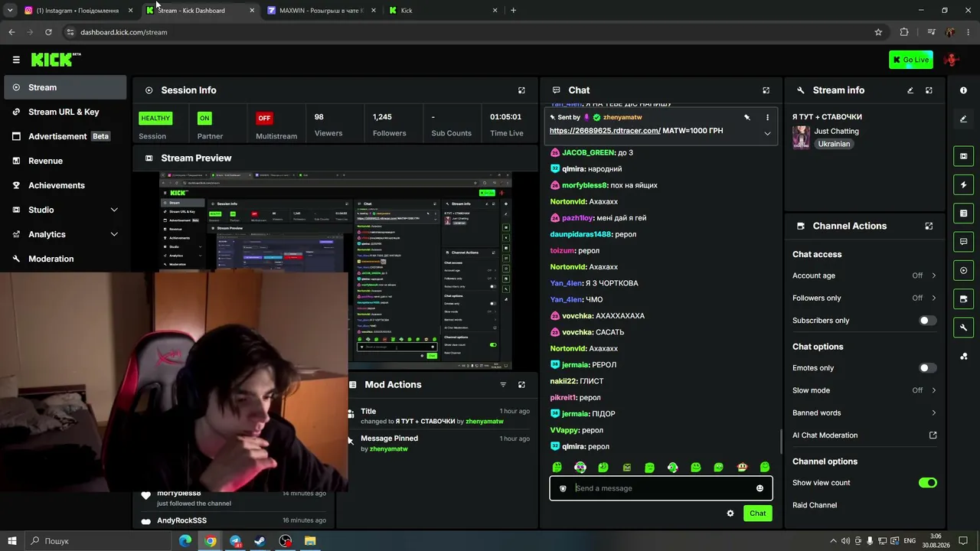The height and width of the screenshot is (551, 980).
Task: Focus the Send a message input
Action: click(661, 488)
